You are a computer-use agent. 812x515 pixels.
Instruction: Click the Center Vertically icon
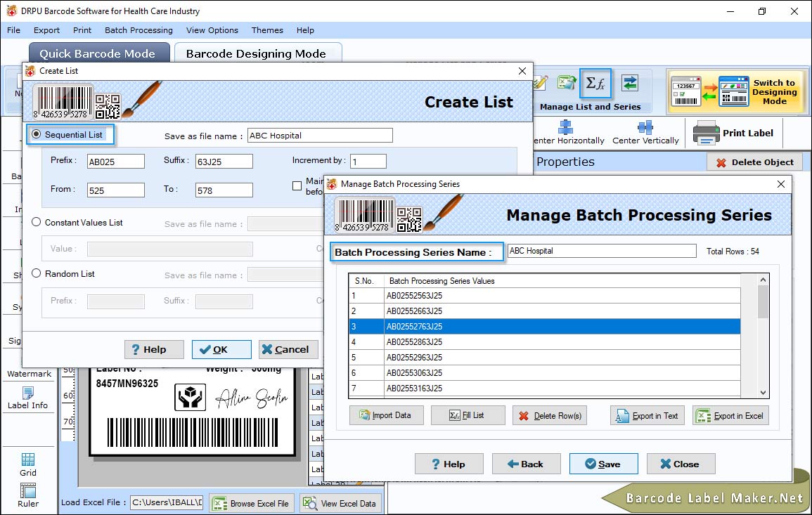645,127
